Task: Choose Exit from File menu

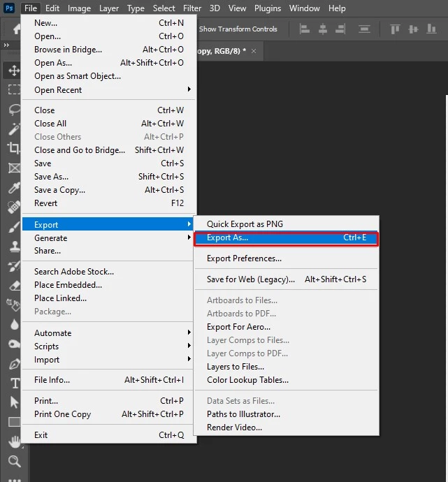Action: tap(109, 434)
